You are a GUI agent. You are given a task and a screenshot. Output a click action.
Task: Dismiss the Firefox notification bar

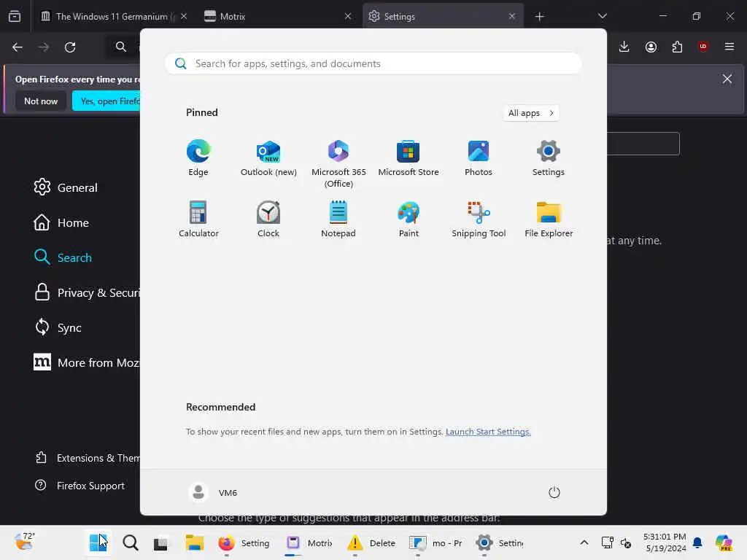tap(727, 79)
